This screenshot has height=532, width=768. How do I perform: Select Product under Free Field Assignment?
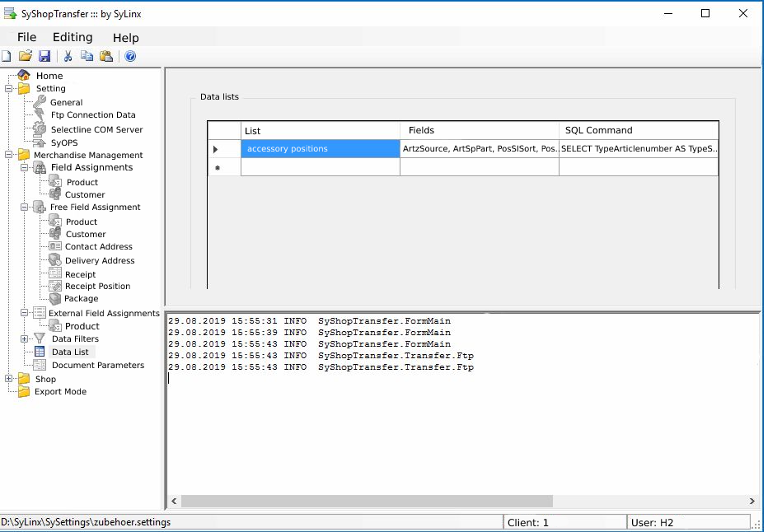click(x=82, y=222)
